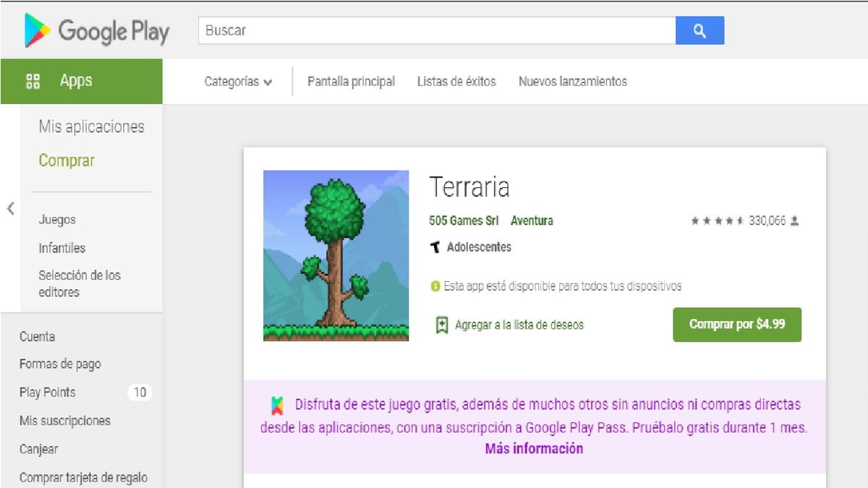Click the search magnifier button
868x488 pixels.
[x=699, y=30]
